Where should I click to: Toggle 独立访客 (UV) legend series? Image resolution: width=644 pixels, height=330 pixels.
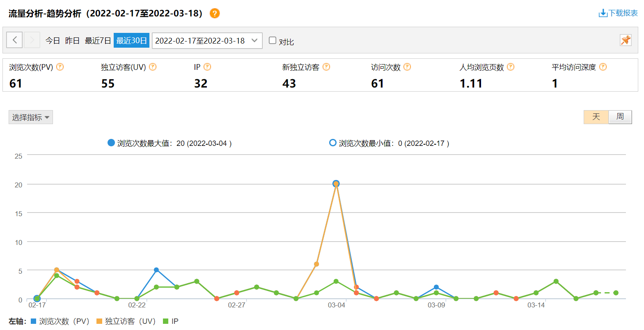click(126, 321)
